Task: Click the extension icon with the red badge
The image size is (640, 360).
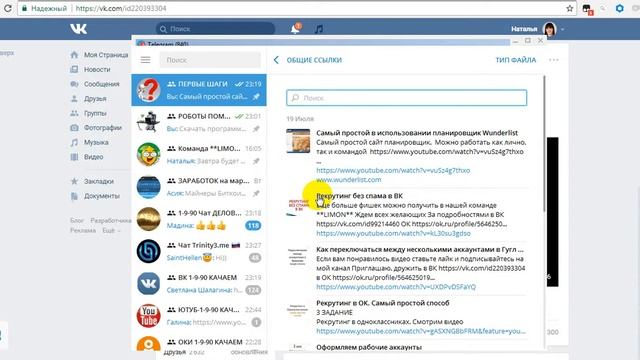Action: 587,9
